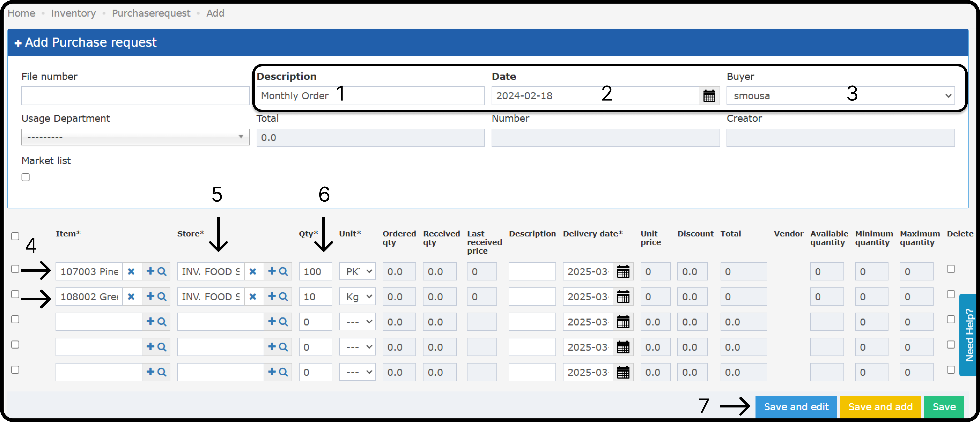This screenshot has height=422, width=980.
Task: Focus the File number input field
Action: 135,96
